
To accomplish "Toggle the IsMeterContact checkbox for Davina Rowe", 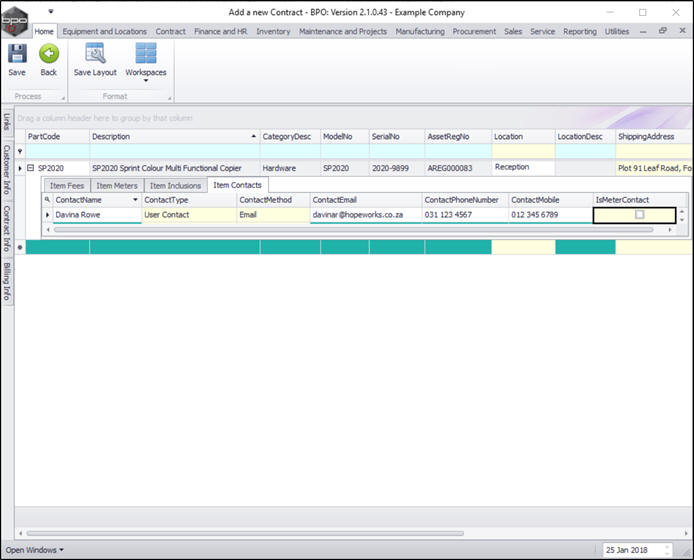I will (x=640, y=215).
